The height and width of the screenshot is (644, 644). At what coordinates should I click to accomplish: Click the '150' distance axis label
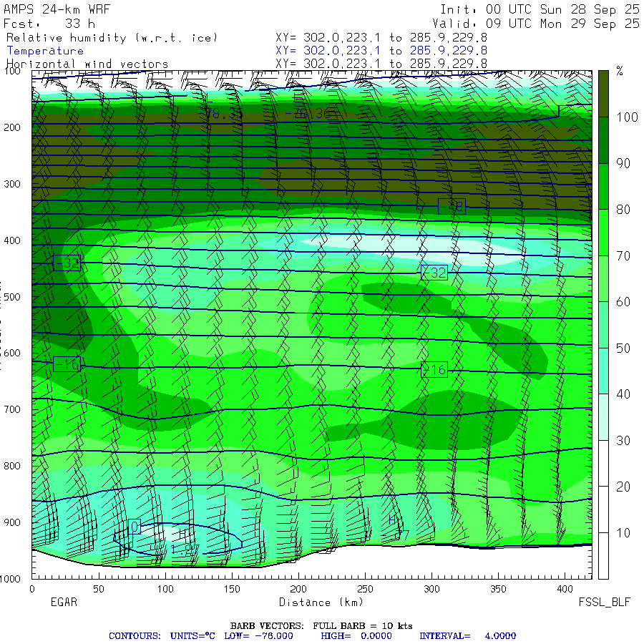[232, 590]
